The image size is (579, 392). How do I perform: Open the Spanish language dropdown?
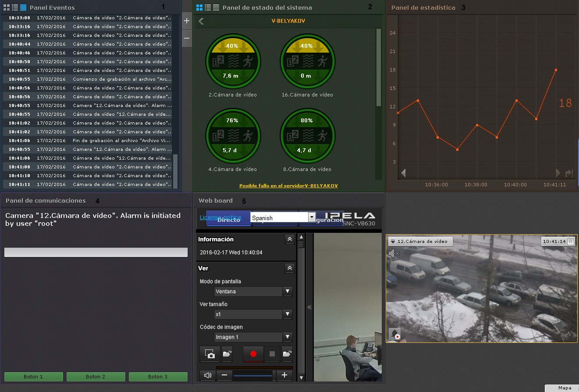coord(312,217)
